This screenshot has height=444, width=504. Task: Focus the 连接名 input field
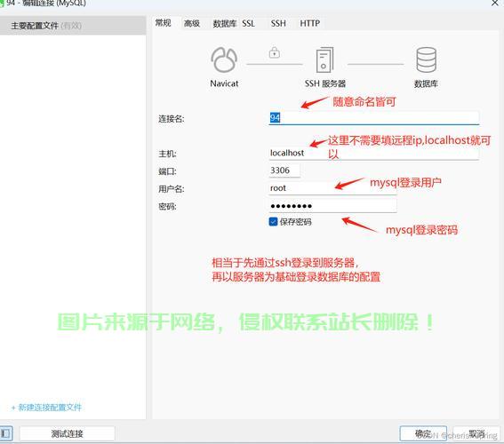click(374, 118)
